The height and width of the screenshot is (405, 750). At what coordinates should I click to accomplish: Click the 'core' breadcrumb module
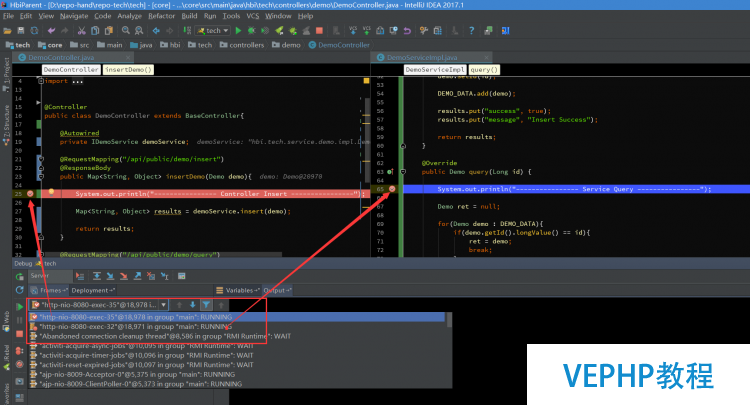(x=50, y=45)
